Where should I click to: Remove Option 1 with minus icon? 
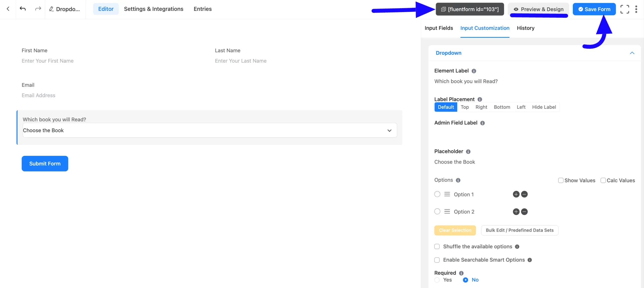[x=524, y=194]
